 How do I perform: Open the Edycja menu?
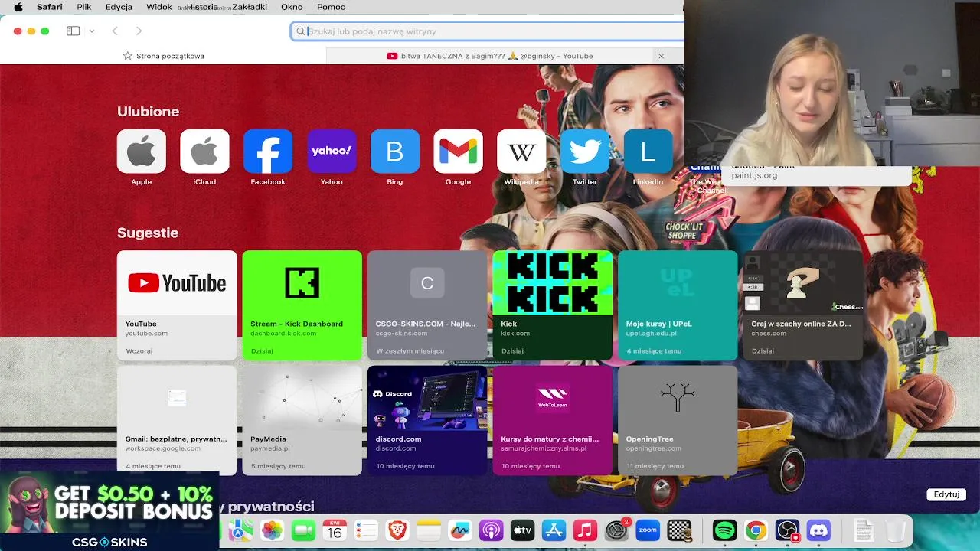pos(119,7)
